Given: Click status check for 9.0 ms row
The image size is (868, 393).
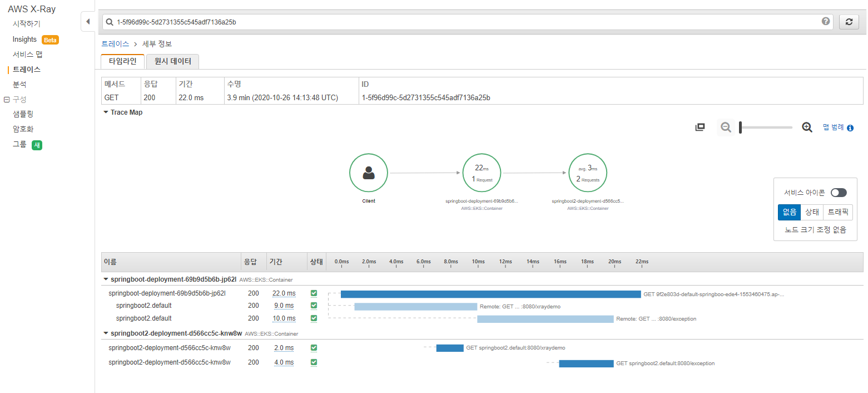Looking at the screenshot, I should coord(314,306).
